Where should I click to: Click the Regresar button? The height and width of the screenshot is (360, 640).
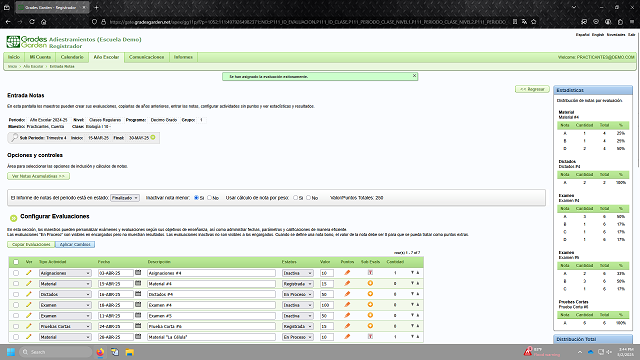click(532, 89)
